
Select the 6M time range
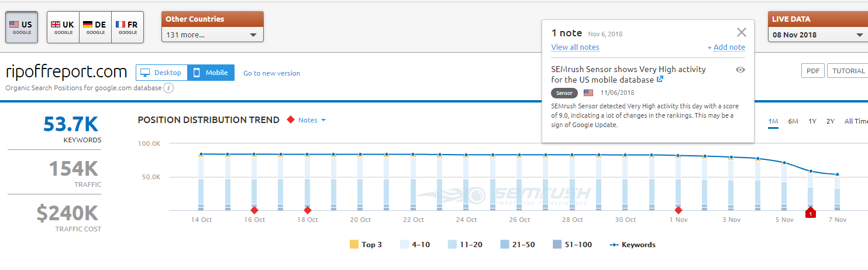(793, 121)
